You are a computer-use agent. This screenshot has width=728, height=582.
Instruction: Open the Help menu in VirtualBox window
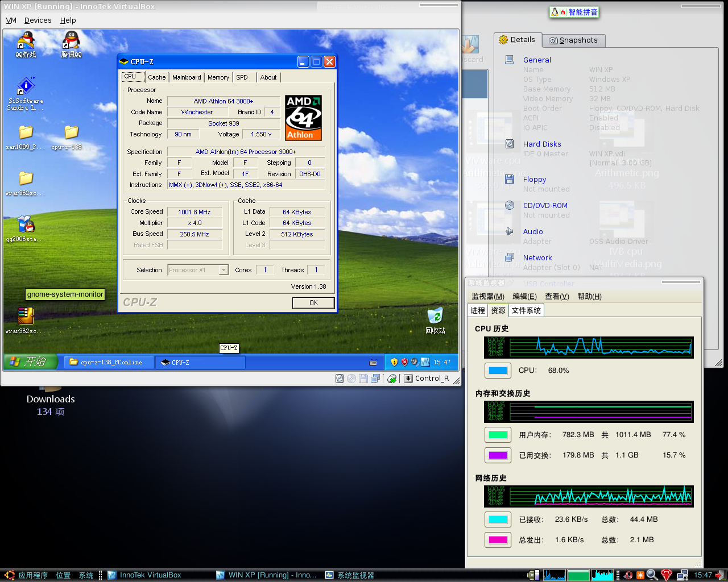pyautogui.click(x=68, y=20)
